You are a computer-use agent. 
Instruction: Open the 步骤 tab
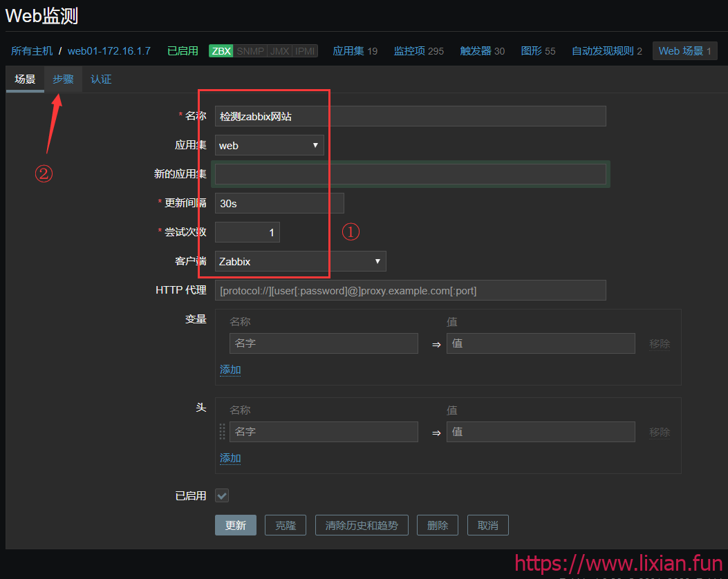coord(63,79)
